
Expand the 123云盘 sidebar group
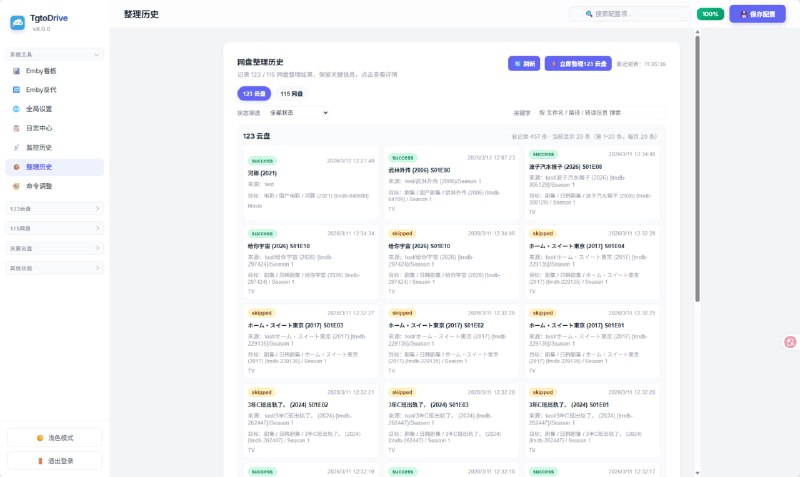tap(55, 209)
